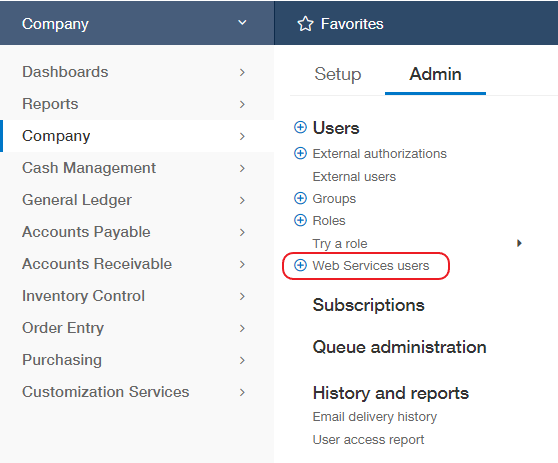Expand Dashboards menu chevron
558x463 pixels.
point(242,72)
